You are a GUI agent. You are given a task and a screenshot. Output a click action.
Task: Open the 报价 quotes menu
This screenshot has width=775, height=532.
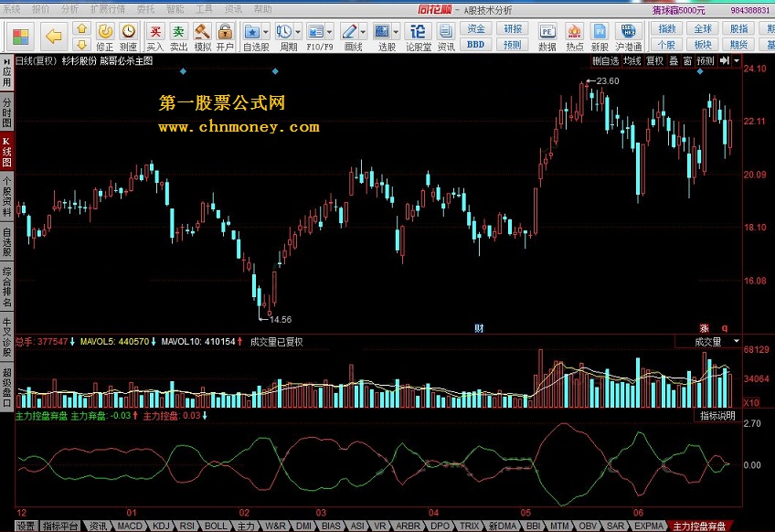coord(41,9)
